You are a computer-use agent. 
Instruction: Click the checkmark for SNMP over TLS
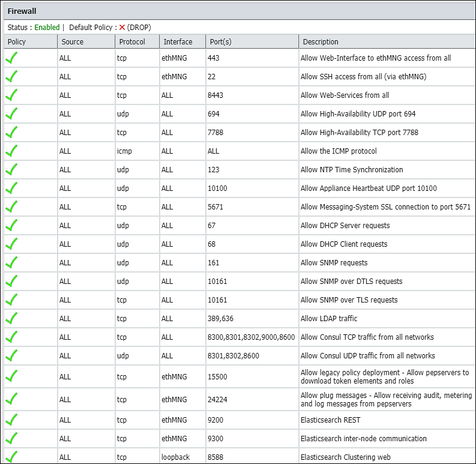(x=11, y=300)
